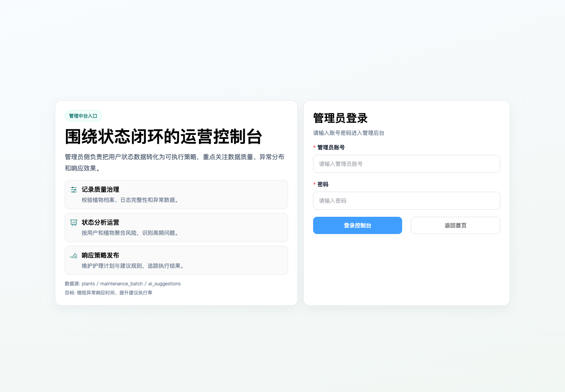This screenshot has width=565, height=392.
Task: Focus the 密码 input field
Action: click(406, 201)
